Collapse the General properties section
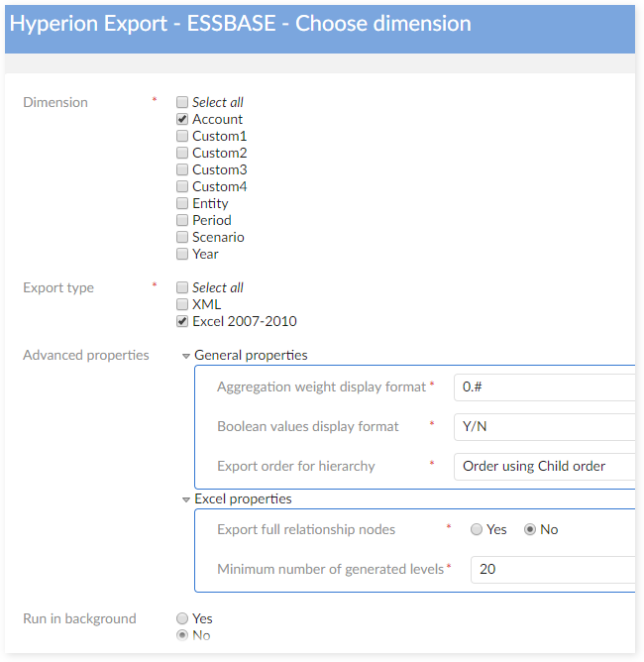This screenshot has height=662, width=644. 186,355
